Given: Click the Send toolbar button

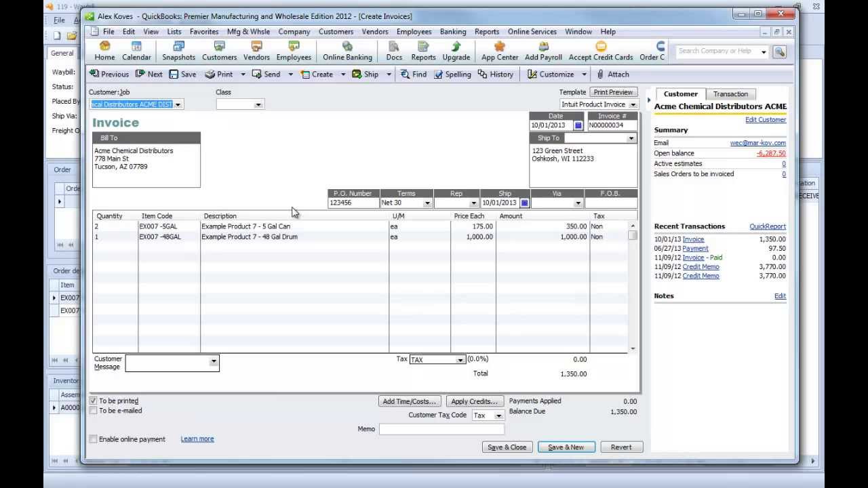Looking at the screenshot, I should [266, 75].
